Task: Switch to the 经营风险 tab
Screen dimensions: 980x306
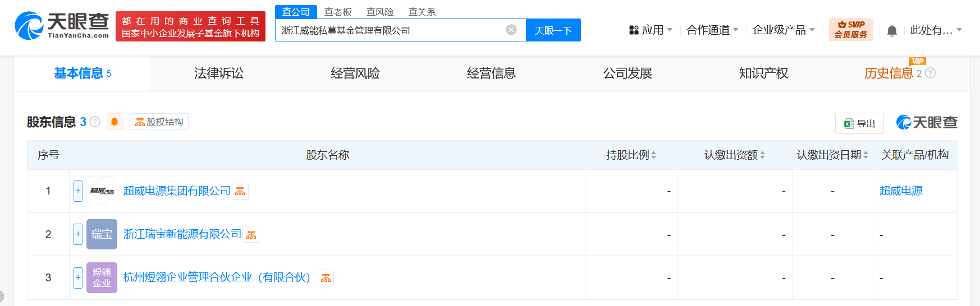Action: pyautogui.click(x=355, y=73)
